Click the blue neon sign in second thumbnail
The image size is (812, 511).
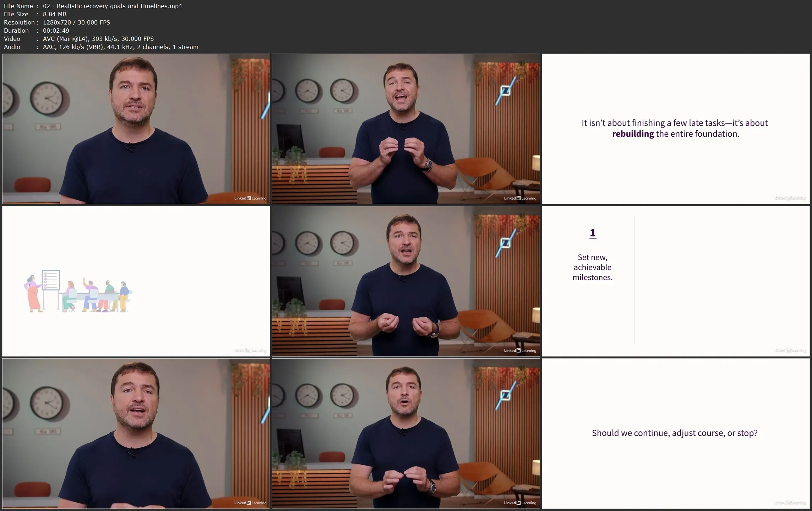pos(505,91)
